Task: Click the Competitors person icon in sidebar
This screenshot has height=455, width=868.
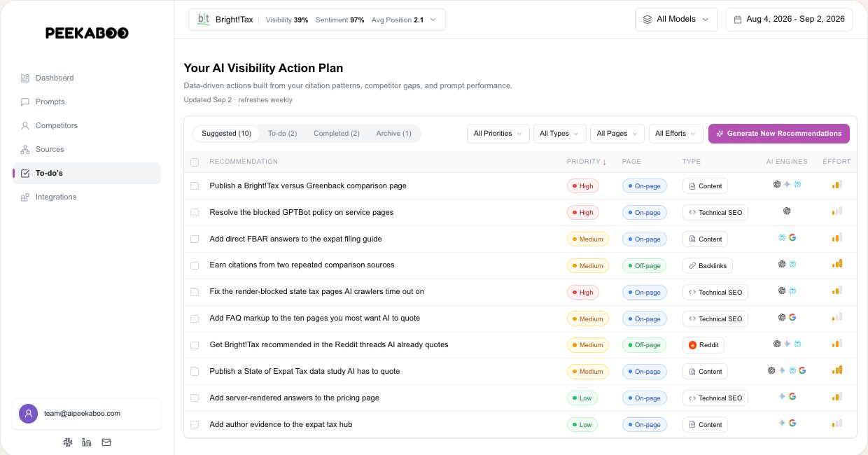Action: [x=25, y=125]
